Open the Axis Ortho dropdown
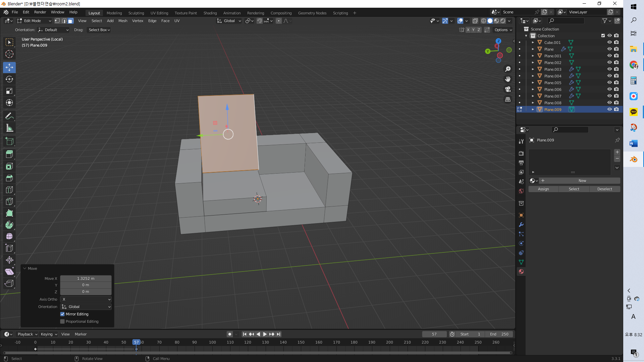The height and width of the screenshot is (362, 644). coord(86,299)
